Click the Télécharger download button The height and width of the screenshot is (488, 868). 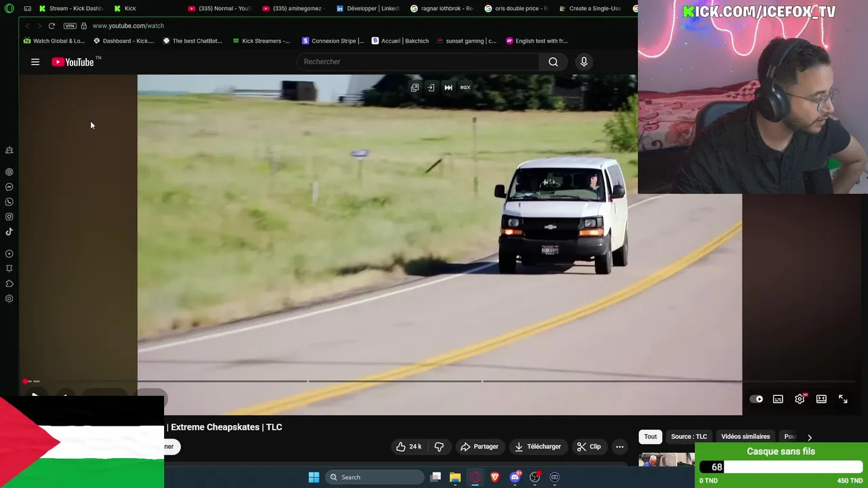538,447
